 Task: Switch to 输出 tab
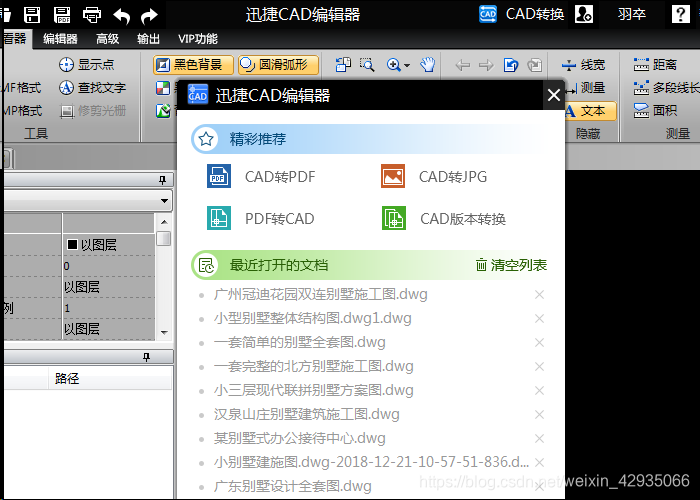pos(148,39)
